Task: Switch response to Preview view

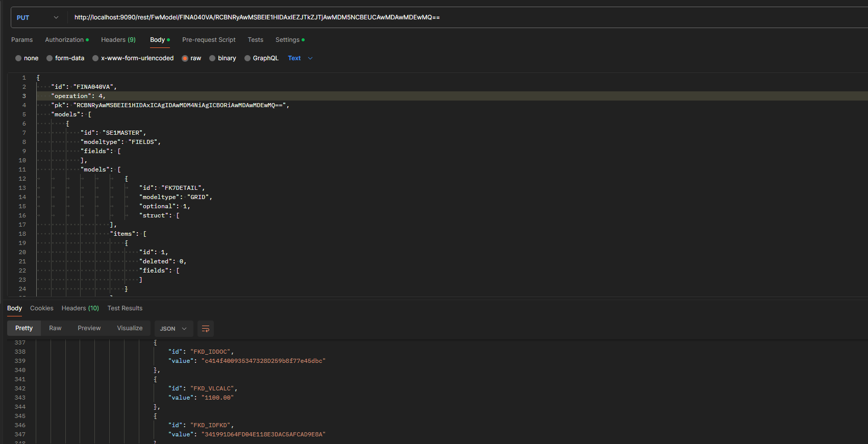Action: pos(89,328)
